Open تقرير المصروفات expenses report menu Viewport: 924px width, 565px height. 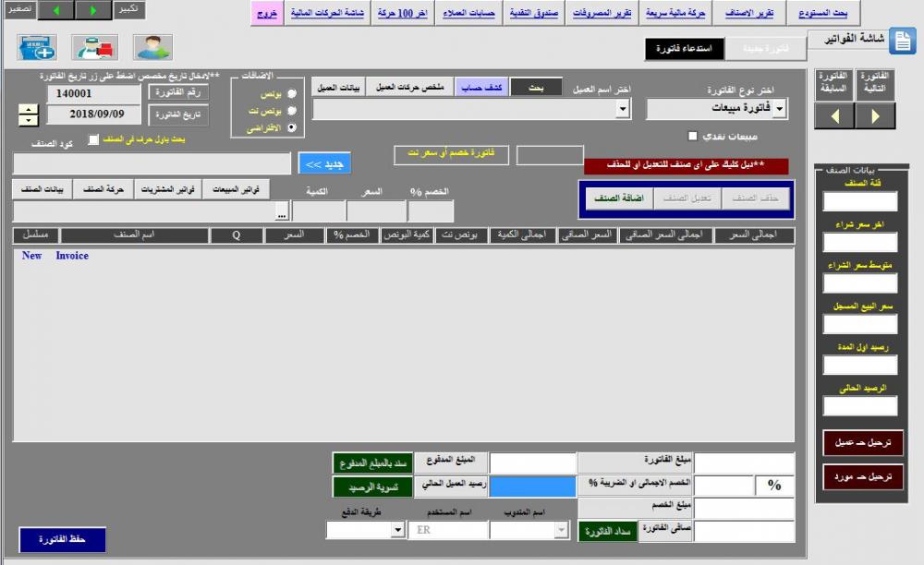(602, 14)
